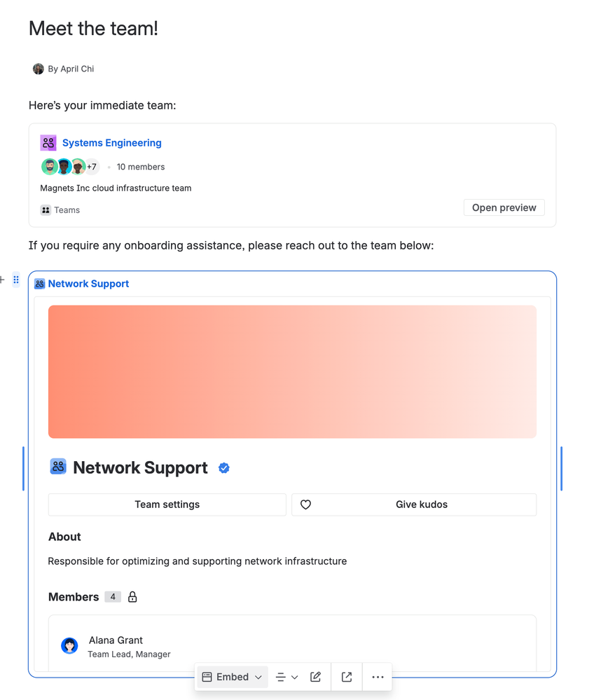
Task: Click the more options ellipsis icon
Action: 378,678
